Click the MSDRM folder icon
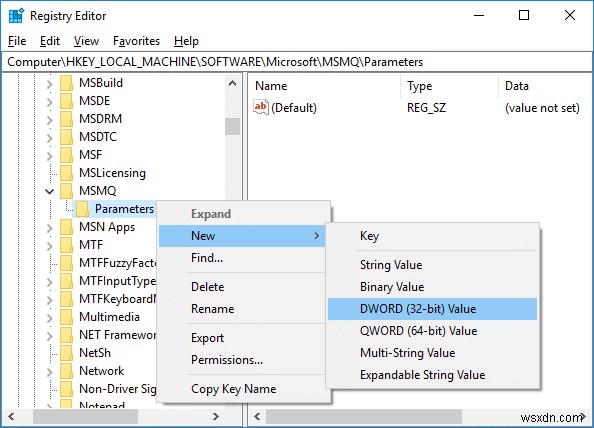Screen dimensions: 594x428 click(66, 119)
